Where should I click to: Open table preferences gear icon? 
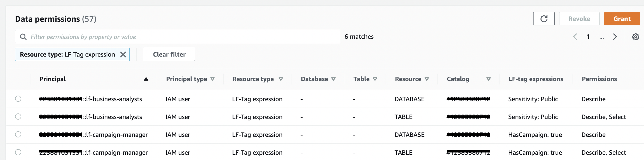tap(635, 37)
